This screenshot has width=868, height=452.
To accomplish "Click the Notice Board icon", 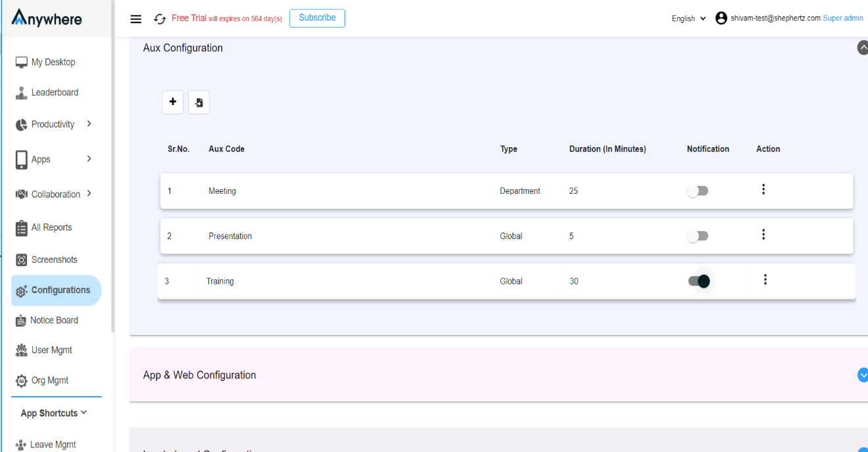I will 20,321.
